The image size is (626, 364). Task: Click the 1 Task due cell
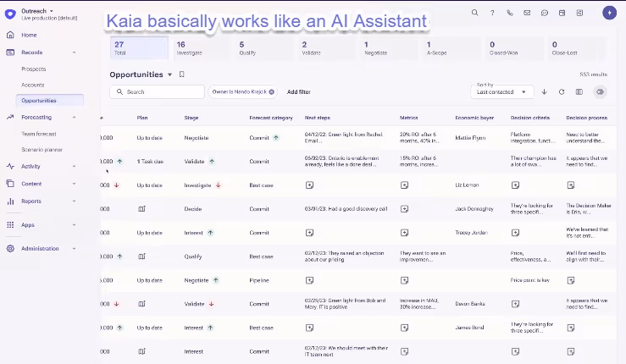click(150, 162)
